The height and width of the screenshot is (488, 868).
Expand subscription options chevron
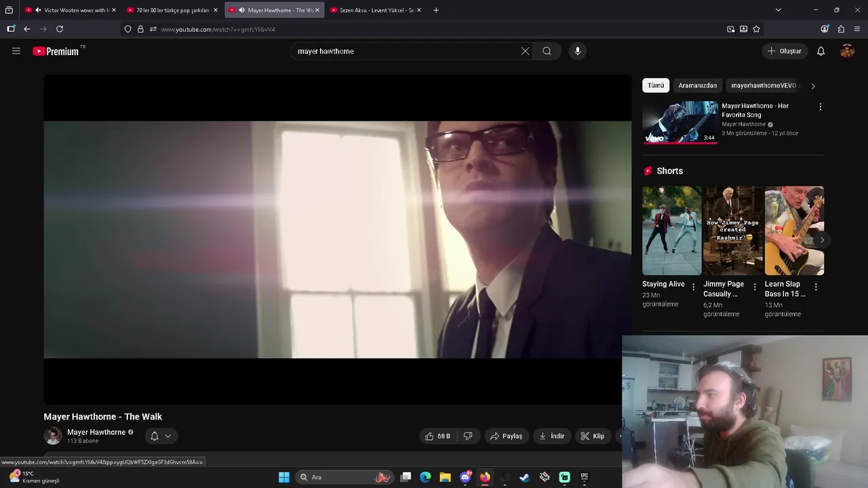[x=168, y=436]
